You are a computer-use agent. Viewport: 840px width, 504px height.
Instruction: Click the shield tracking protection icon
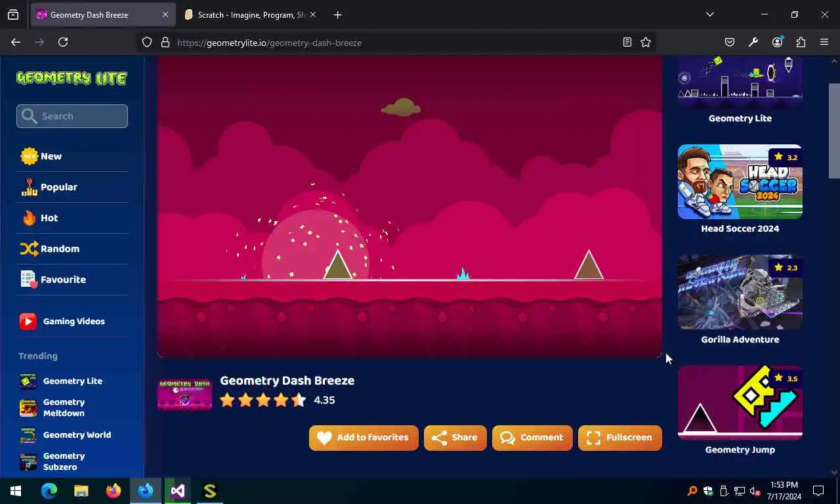pos(147,42)
